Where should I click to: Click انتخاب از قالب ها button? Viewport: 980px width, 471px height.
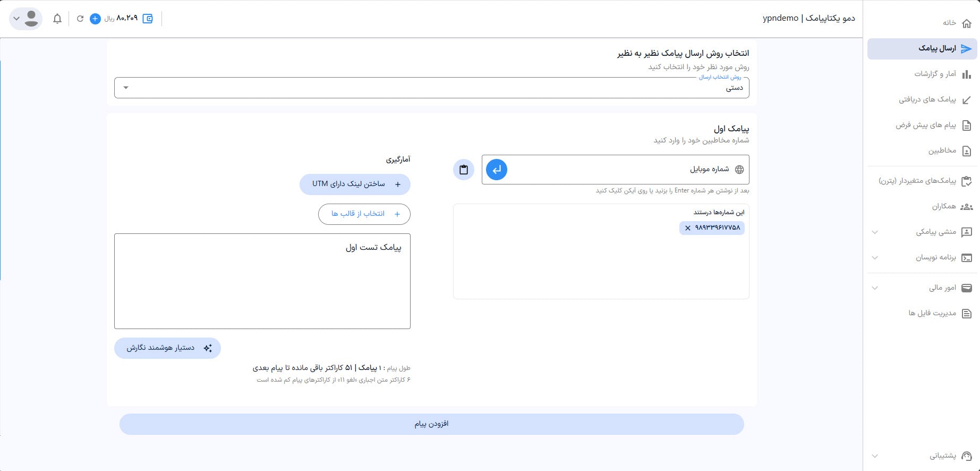point(364,214)
